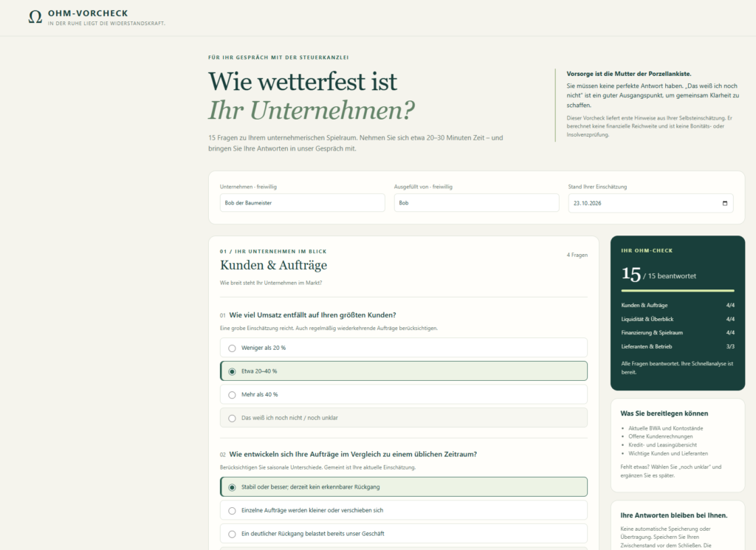This screenshot has height=550, width=756.
Task: Click the '15 / 15 beantwortet' counter
Action: pyautogui.click(x=659, y=275)
